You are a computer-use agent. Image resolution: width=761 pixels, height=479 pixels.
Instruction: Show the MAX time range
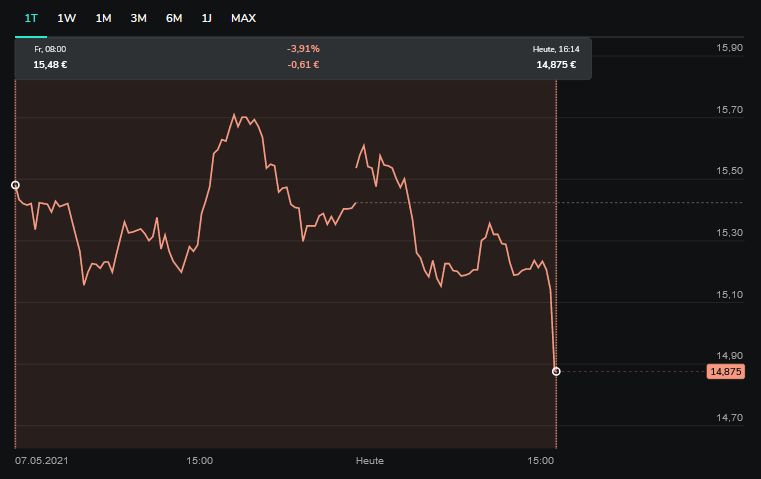click(243, 18)
